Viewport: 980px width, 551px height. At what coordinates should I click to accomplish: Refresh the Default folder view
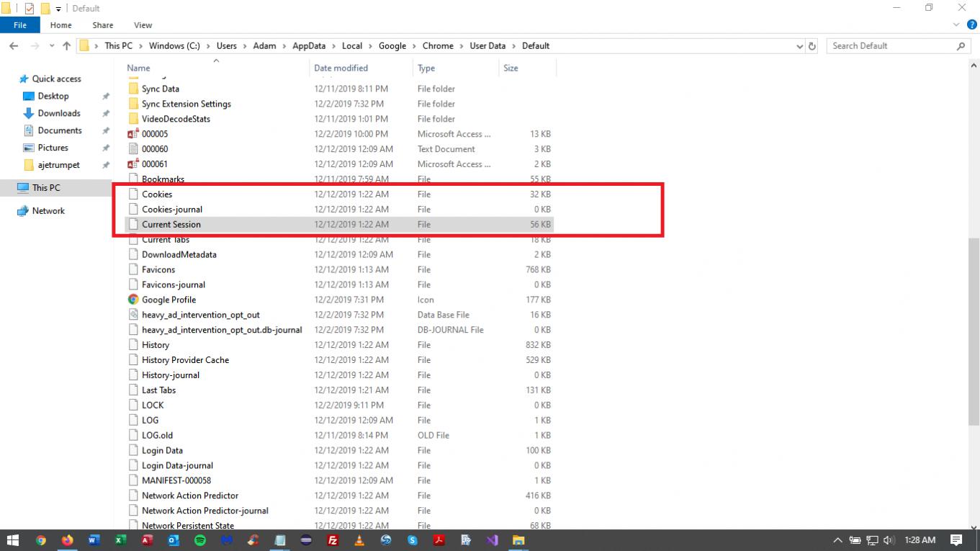(812, 45)
